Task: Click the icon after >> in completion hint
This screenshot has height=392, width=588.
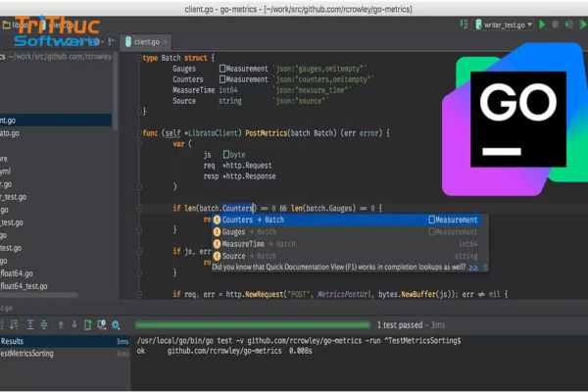Action: (x=484, y=268)
